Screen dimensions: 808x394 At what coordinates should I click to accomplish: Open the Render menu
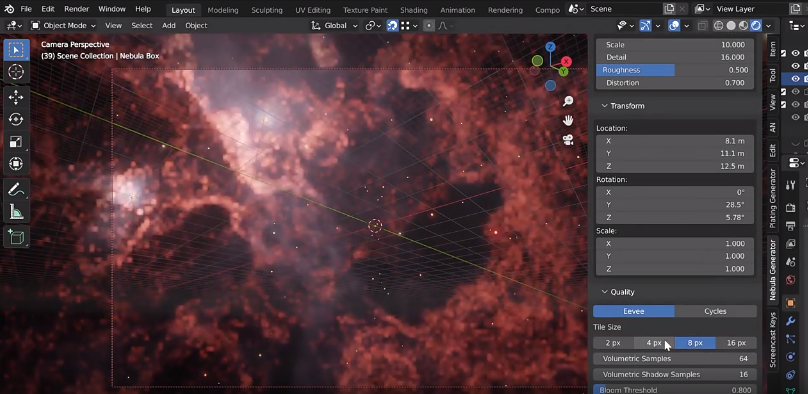[76, 9]
